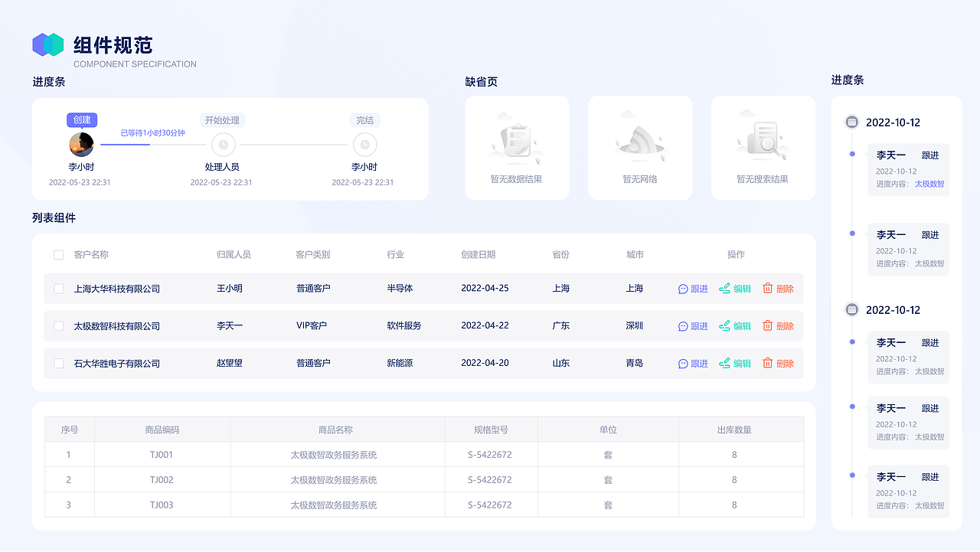Click the 删除 link in the 上海大华 row
Viewport: 980px width, 552px height.
[x=786, y=289]
